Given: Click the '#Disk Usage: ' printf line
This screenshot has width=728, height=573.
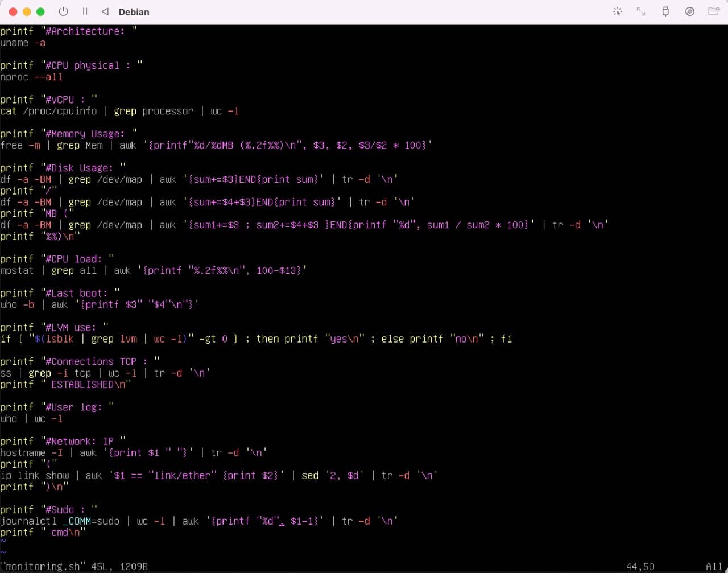Looking at the screenshot, I should [63, 168].
